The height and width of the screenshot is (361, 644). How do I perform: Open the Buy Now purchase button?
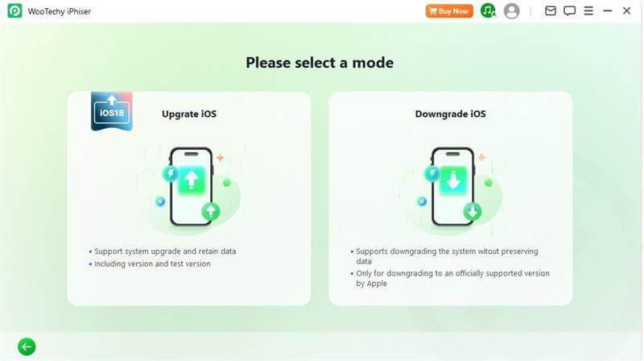point(449,11)
